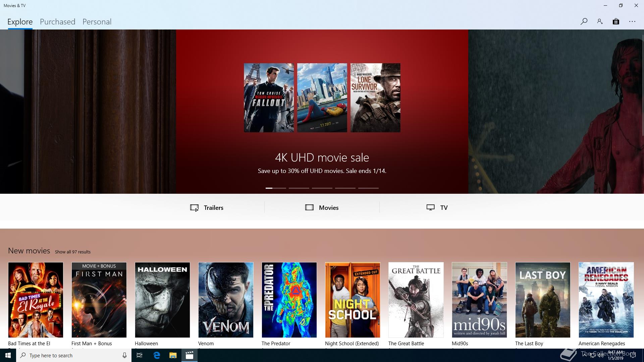This screenshot has width=644, height=362.
Task: Click the Halloween title text
Action: tap(146, 344)
